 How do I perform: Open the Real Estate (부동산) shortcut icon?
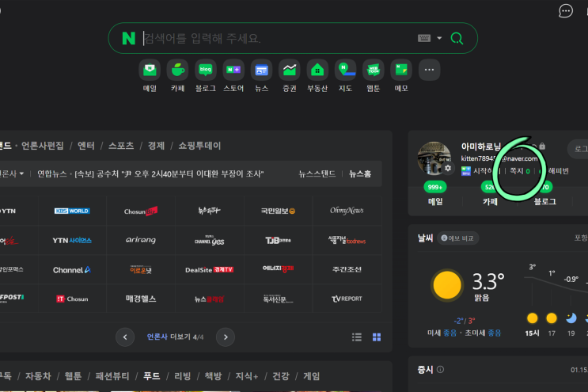pyautogui.click(x=317, y=70)
